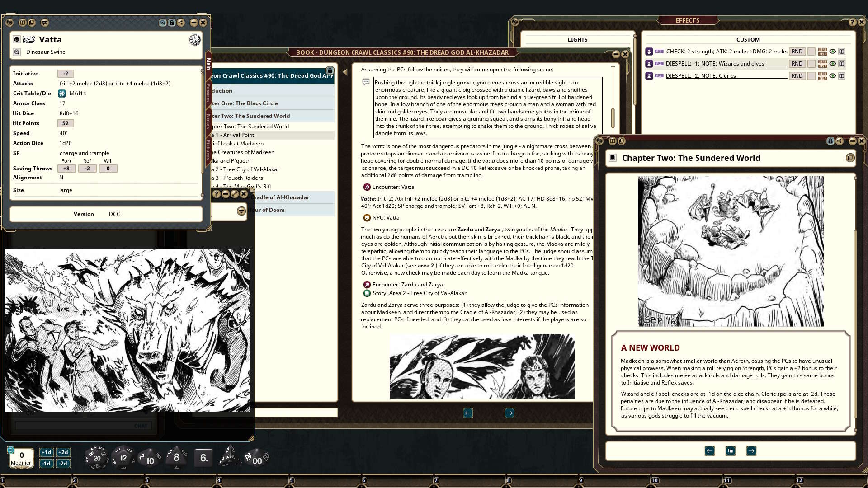The height and width of the screenshot is (488, 868).
Task: Switch to the Pictures tab on Vatta sheet
Action: (208, 150)
